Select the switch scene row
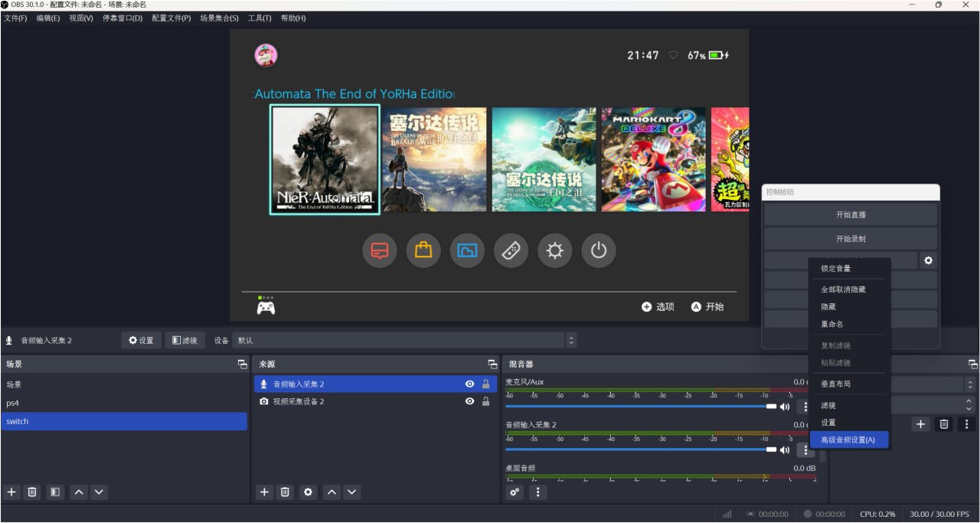The image size is (980, 523). pyautogui.click(x=124, y=421)
